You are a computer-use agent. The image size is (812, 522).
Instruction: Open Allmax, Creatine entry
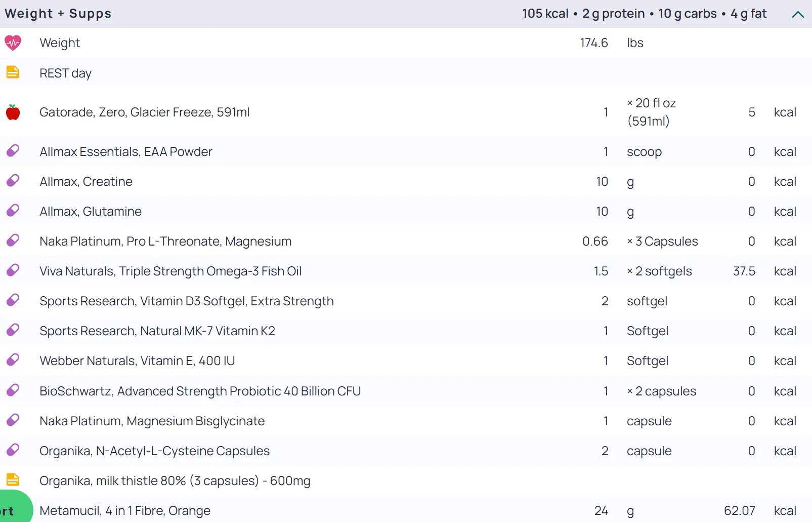coord(86,182)
